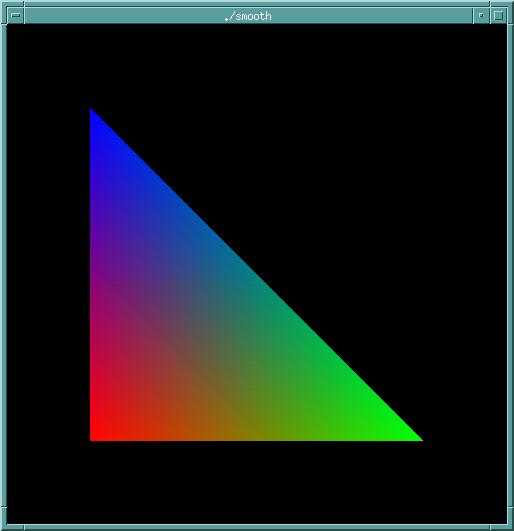Click the bottom-left window resize corner
The height and width of the screenshot is (531, 514).
click(x=3, y=527)
